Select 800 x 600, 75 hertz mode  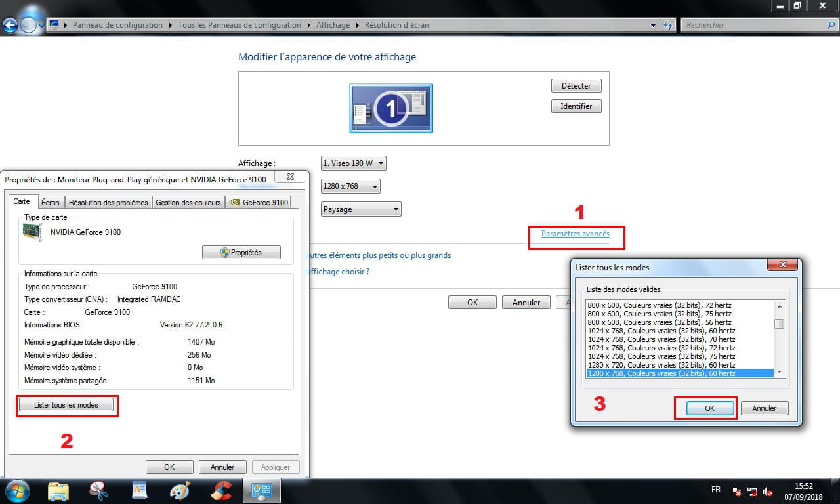tap(680, 314)
